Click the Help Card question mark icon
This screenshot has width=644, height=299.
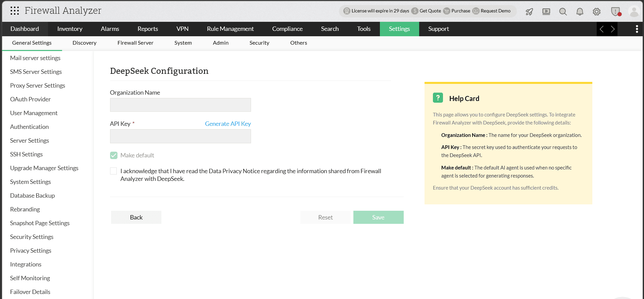tap(438, 98)
